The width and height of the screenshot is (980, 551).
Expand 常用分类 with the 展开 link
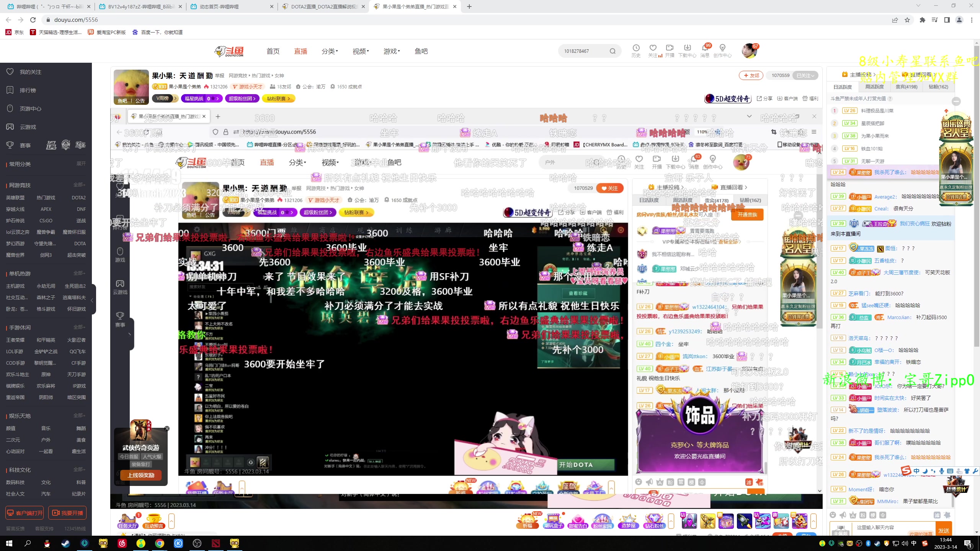pos(81,164)
